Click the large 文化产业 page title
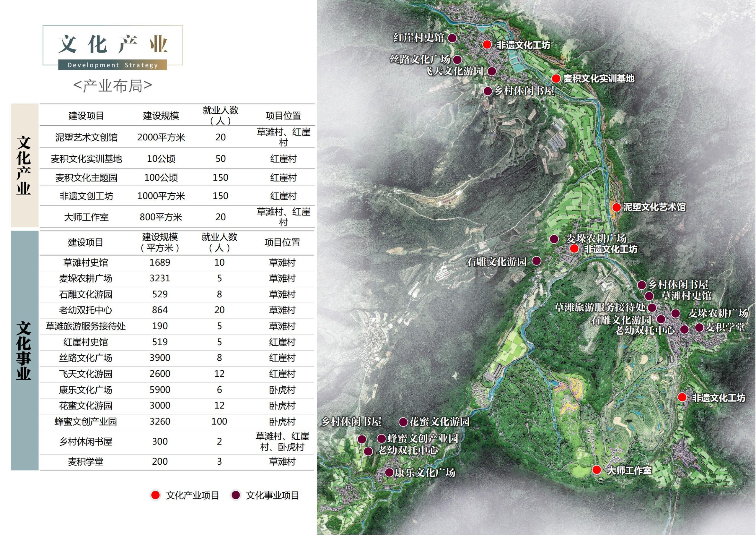The image size is (756, 535). click(x=113, y=44)
